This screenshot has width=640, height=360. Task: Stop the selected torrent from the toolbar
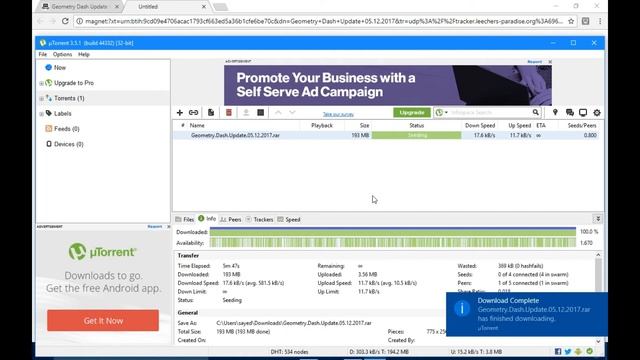(x=260, y=113)
